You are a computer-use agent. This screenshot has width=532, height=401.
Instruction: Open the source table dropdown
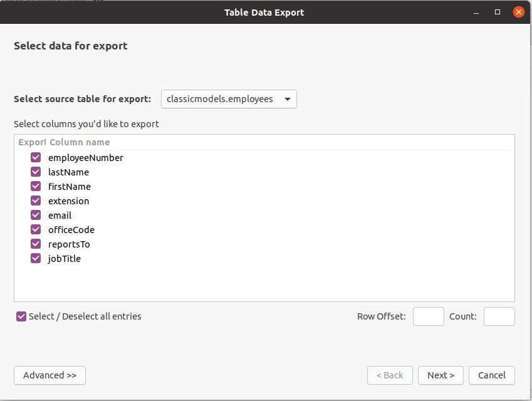pos(229,99)
